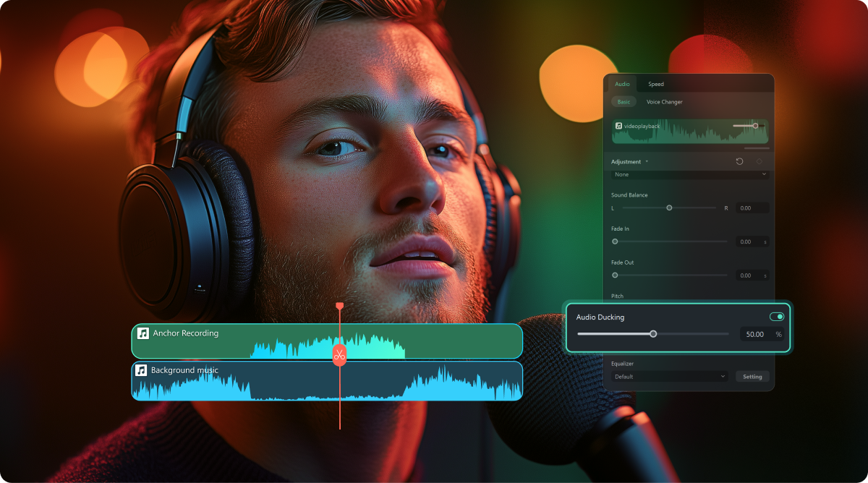Image resolution: width=868 pixels, height=483 pixels.
Task: Click the 50.00 ducking value field
Action: 752,334
